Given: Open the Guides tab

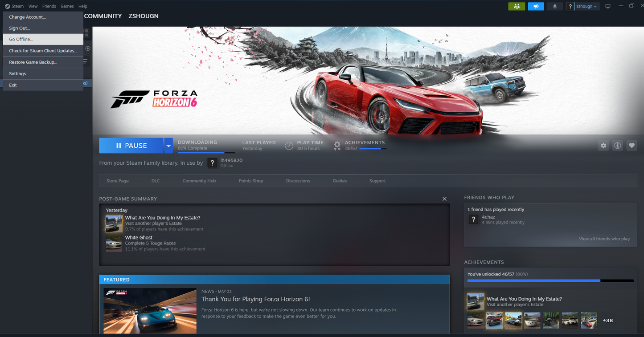Looking at the screenshot, I should pyautogui.click(x=340, y=181).
